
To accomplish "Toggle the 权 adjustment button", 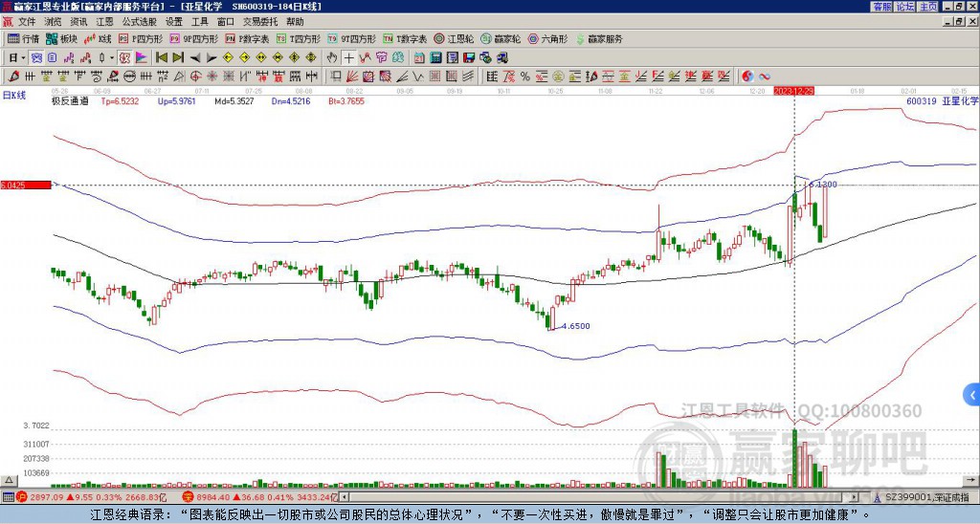I will point(124,57).
